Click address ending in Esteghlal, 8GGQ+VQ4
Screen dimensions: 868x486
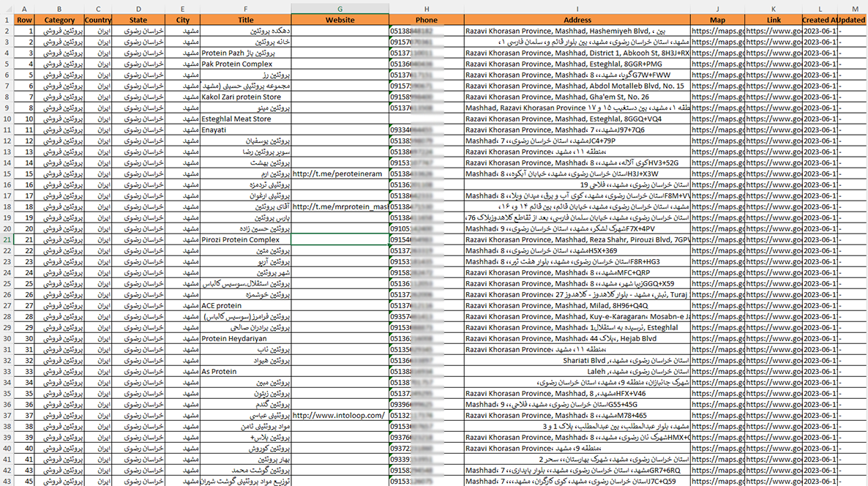[x=577, y=119]
